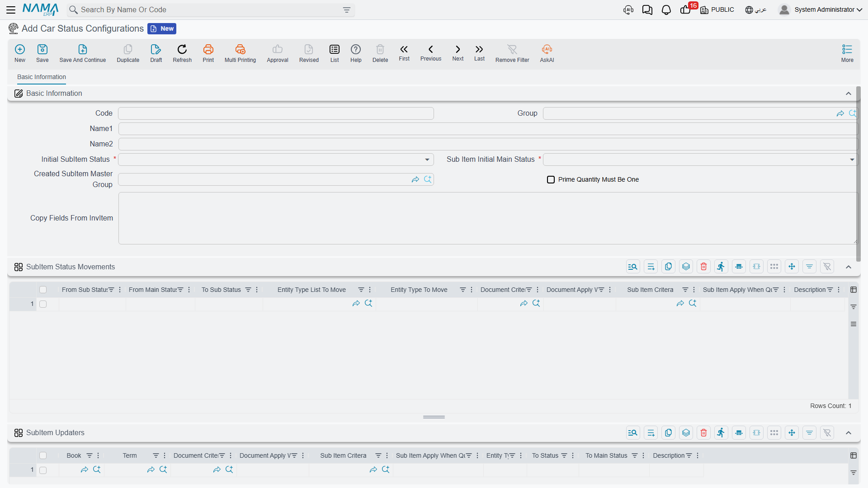Open the Help icon
The image size is (868, 488).
356,53
